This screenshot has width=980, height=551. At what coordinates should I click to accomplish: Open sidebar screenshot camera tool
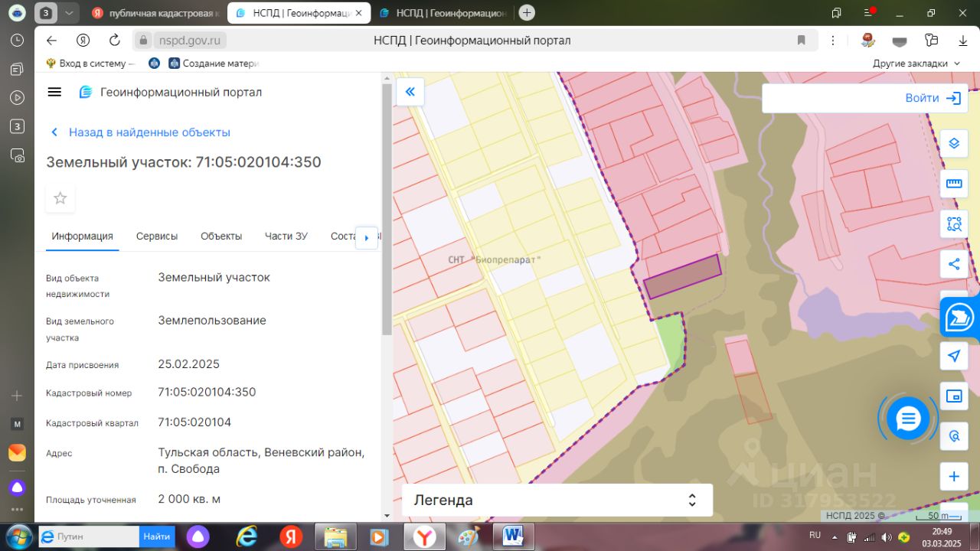(17, 155)
